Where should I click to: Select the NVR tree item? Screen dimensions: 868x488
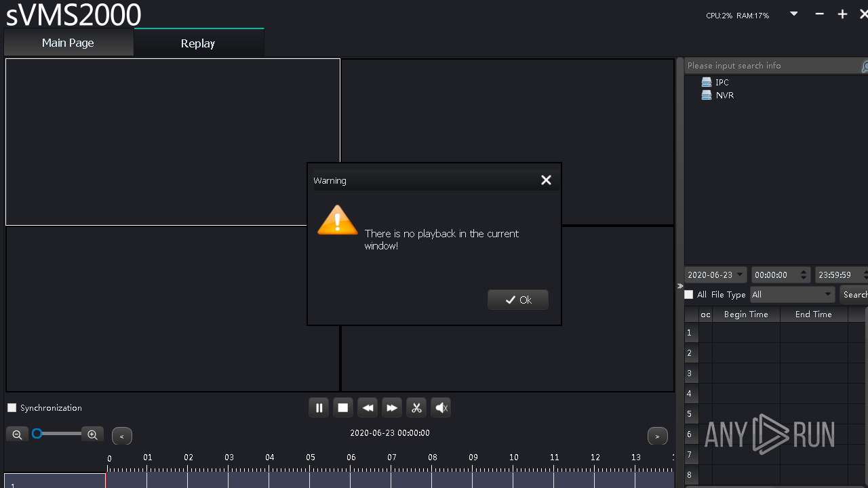click(725, 95)
